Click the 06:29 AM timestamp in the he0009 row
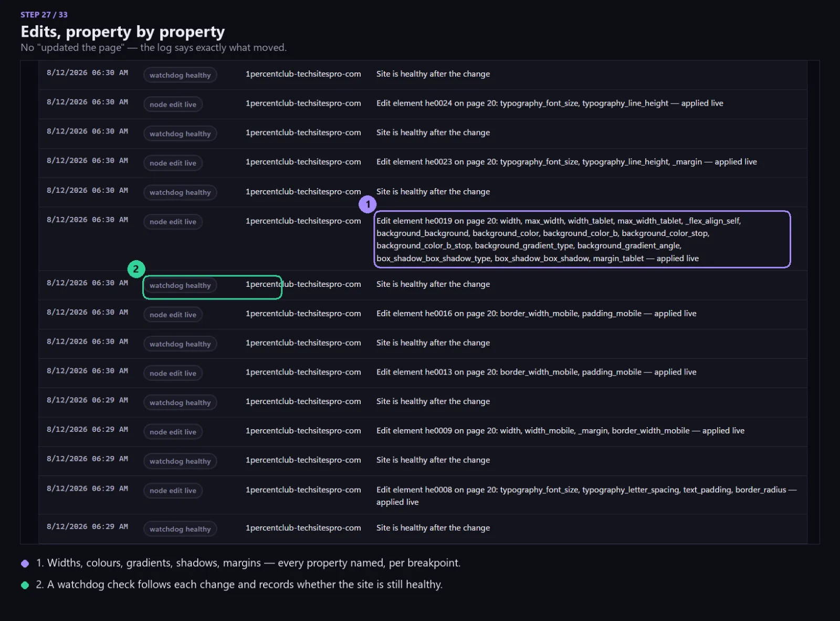The width and height of the screenshot is (840, 621). pyautogui.click(x=87, y=430)
